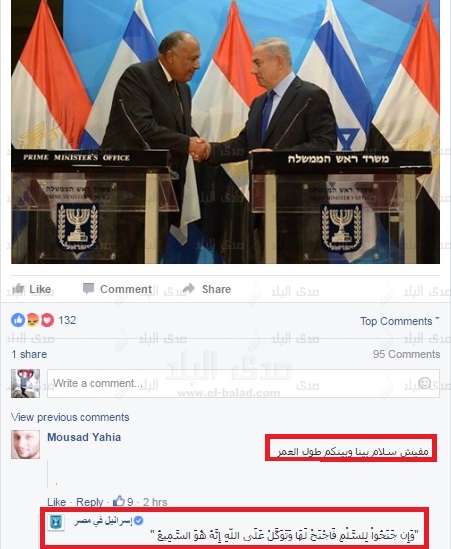Click the 132 reactions count
Image resolution: width=451 pixels, height=549 pixels.
pyautogui.click(x=67, y=320)
